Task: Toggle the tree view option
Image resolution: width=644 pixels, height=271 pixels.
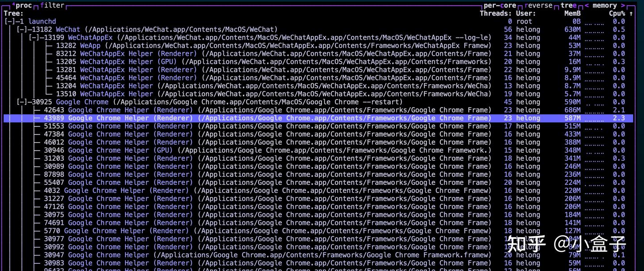Action: [568, 5]
